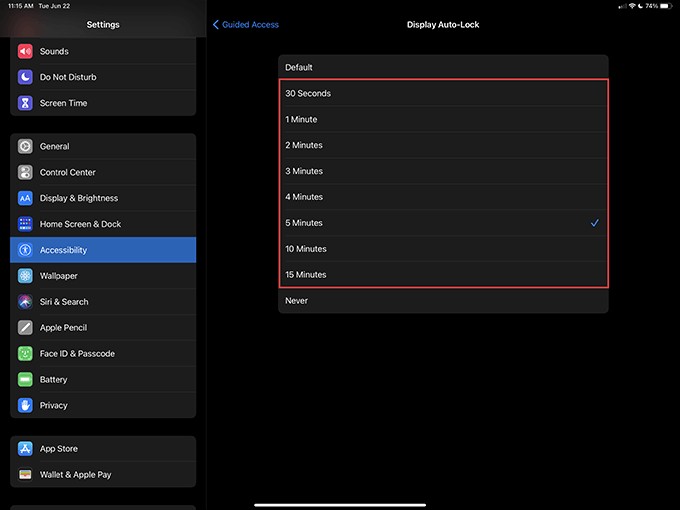680x510 pixels.
Task: Tap the Privacy hand icon
Action: pos(25,405)
